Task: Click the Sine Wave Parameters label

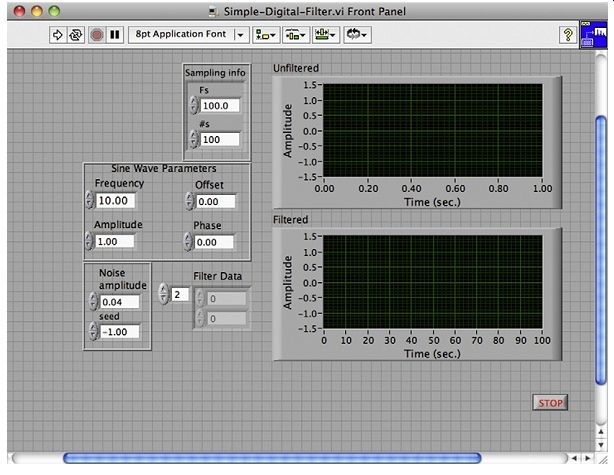Action: tap(164, 168)
